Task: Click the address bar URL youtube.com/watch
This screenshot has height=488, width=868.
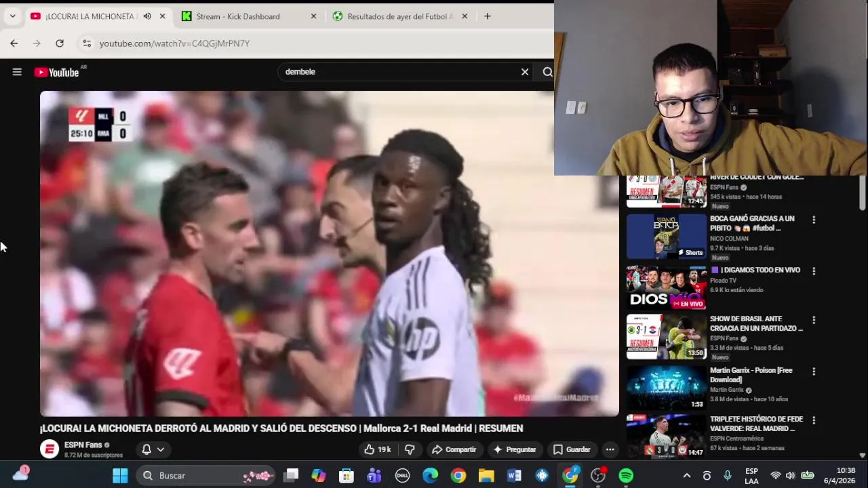Action: [x=174, y=43]
